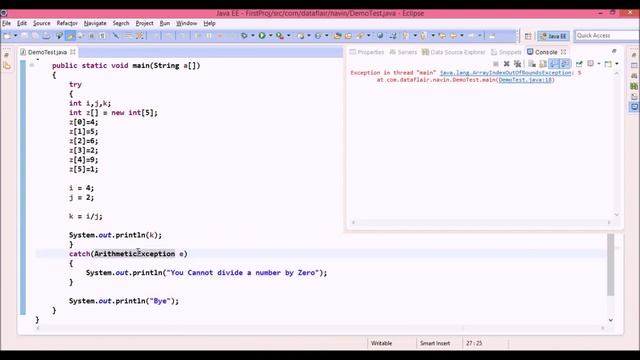Click Remove Launch X icon in console
Screen dimensions: 640x360
point(507,64)
